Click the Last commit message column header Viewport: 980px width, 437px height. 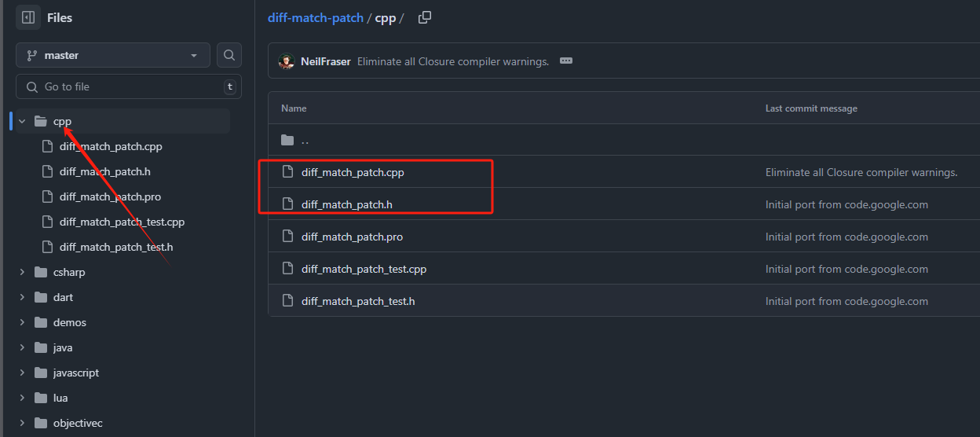tap(811, 108)
